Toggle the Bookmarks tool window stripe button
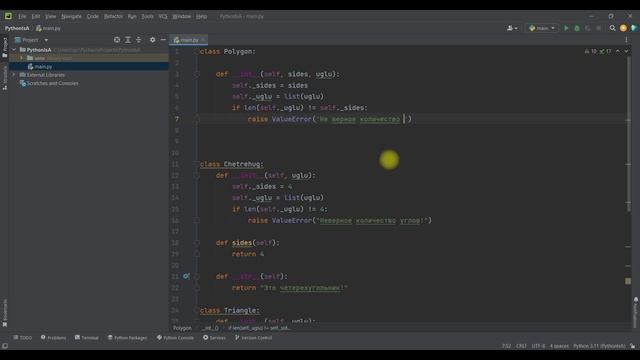640x360 pixels. click(4, 313)
